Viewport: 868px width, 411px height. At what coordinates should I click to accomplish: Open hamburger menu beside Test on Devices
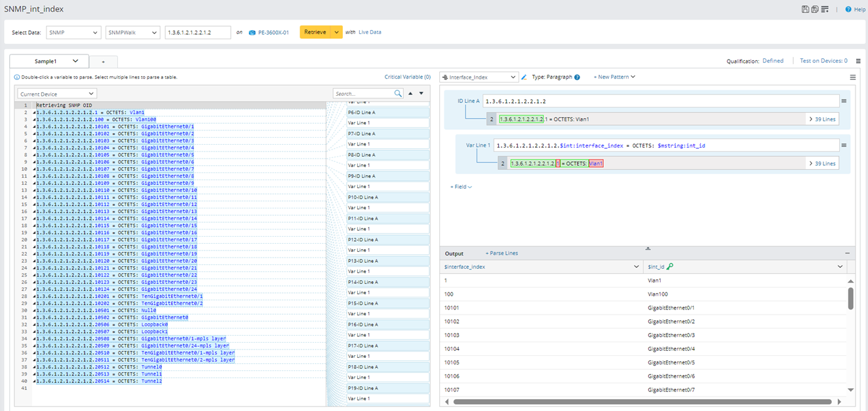(x=858, y=61)
